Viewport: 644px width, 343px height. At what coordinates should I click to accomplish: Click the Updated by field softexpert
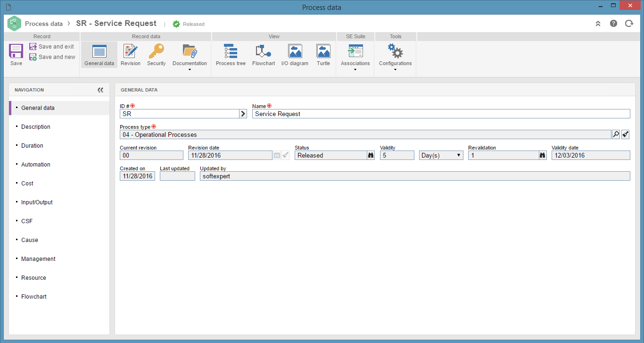tap(415, 176)
